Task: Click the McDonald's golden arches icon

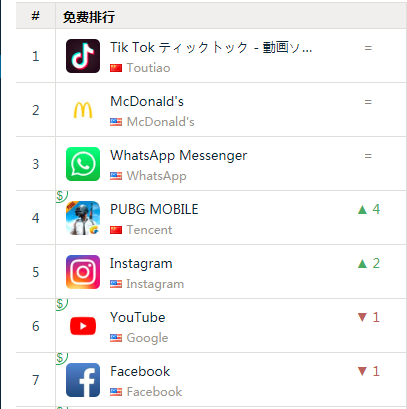Action: 83,110
